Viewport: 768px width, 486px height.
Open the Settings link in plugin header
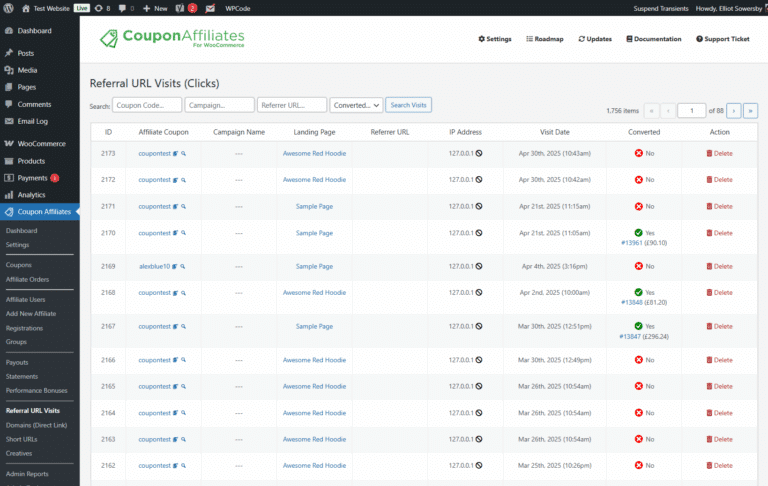tap(495, 39)
